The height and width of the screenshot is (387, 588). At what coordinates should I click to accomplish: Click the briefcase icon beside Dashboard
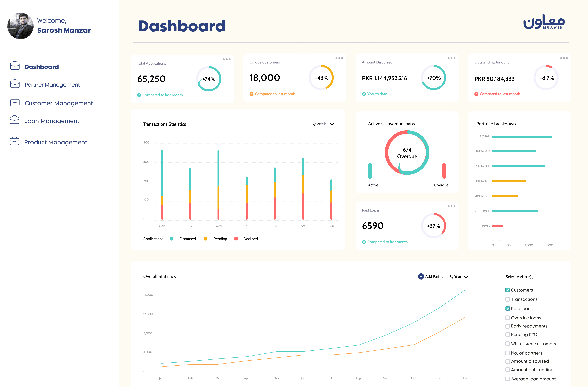click(x=15, y=66)
